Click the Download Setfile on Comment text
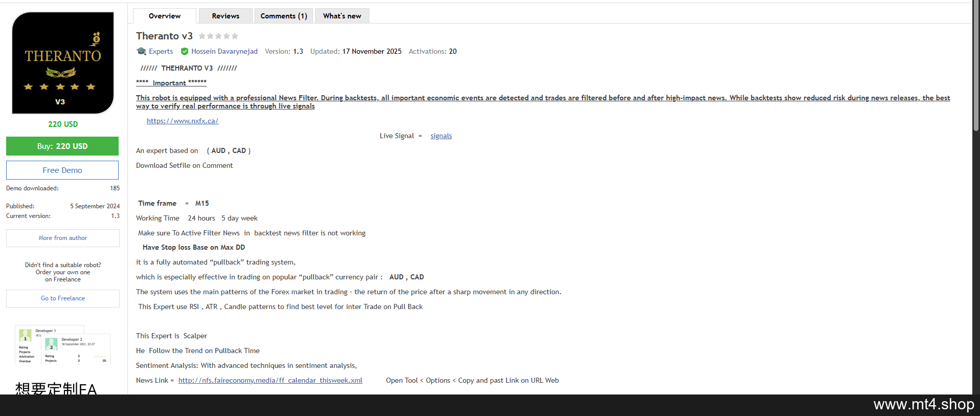The width and height of the screenshot is (980, 416). coord(184,165)
